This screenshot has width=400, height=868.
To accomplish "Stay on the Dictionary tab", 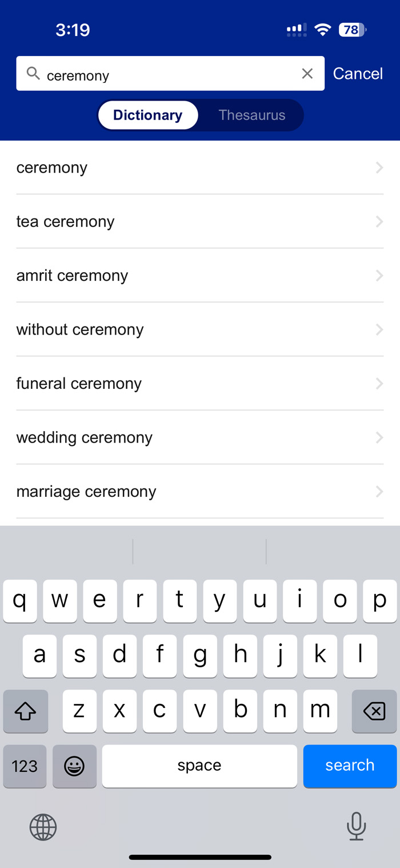I will click(147, 115).
